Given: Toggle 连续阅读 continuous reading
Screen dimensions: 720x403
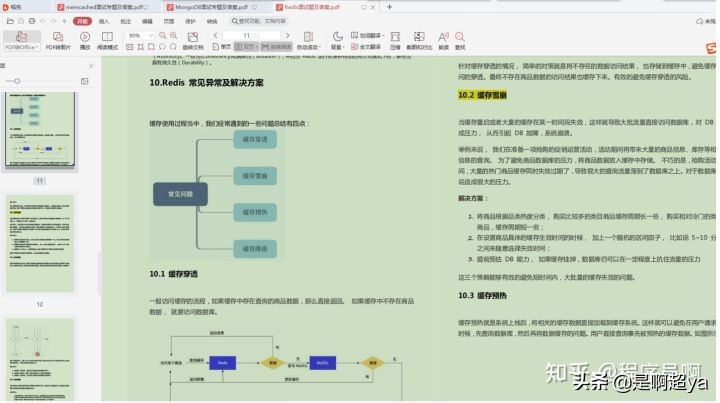Looking at the screenshot, I should (x=276, y=47).
